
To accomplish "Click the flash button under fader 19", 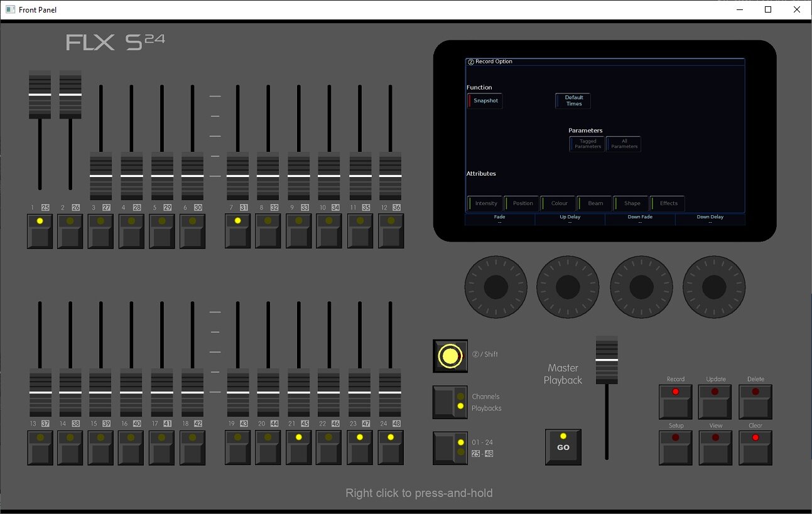I will click(237, 447).
